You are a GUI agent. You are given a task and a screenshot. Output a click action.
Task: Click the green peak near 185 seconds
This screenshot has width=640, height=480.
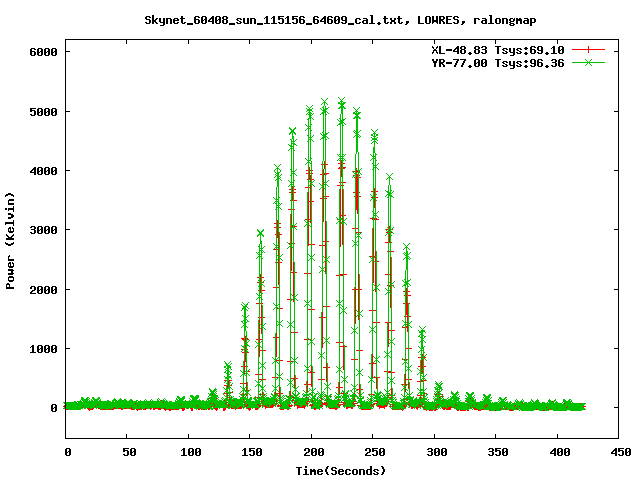[292, 131]
